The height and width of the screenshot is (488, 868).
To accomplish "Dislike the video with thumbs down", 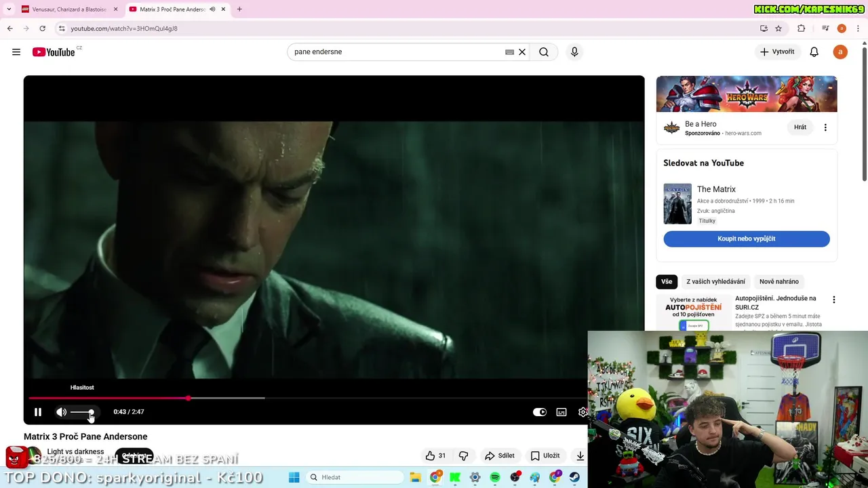I will coord(464,455).
